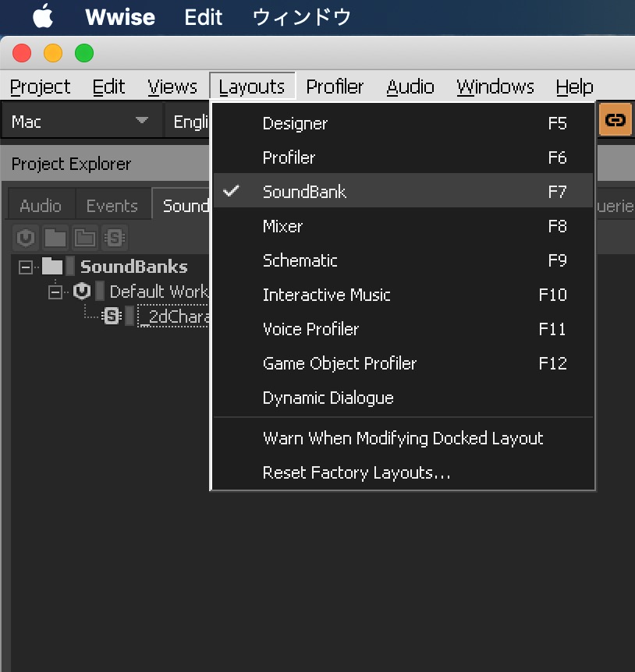The width and height of the screenshot is (635, 672).
Task: Close the open Layouts menu
Action: point(252,87)
